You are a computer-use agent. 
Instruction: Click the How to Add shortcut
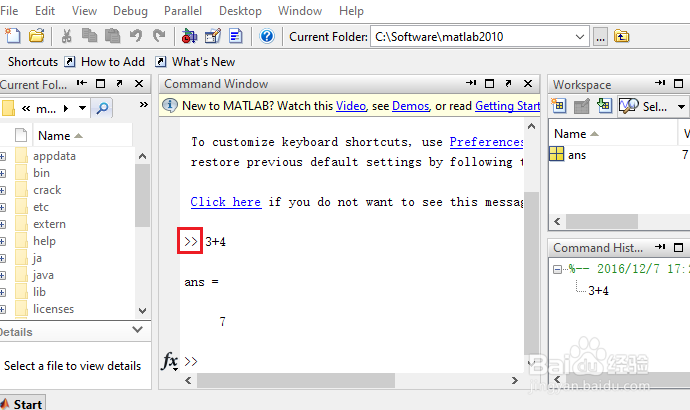[105, 62]
